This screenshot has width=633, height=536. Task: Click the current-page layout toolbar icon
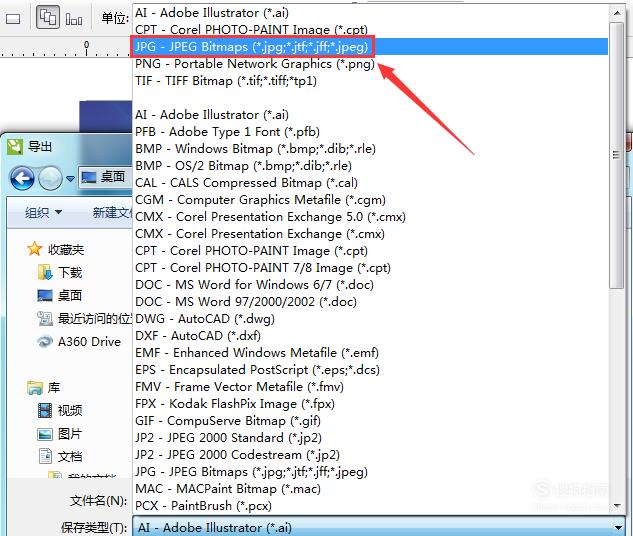click(74, 18)
